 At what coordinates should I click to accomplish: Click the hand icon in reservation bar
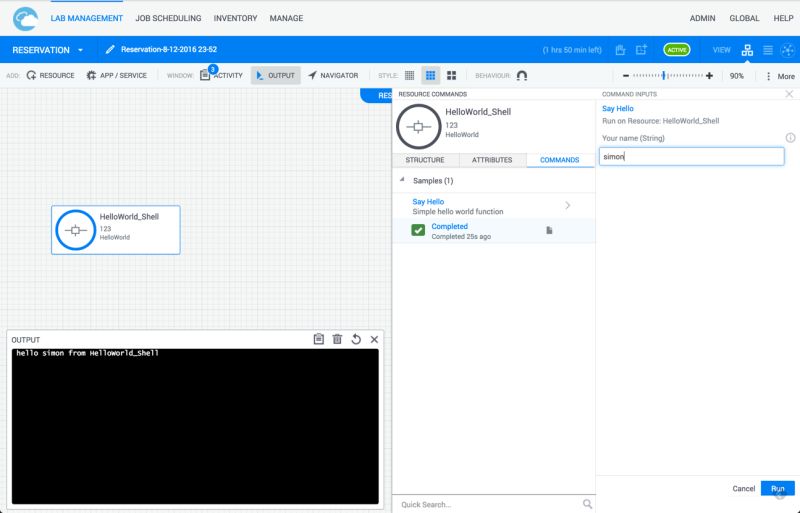tap(620, 50)
